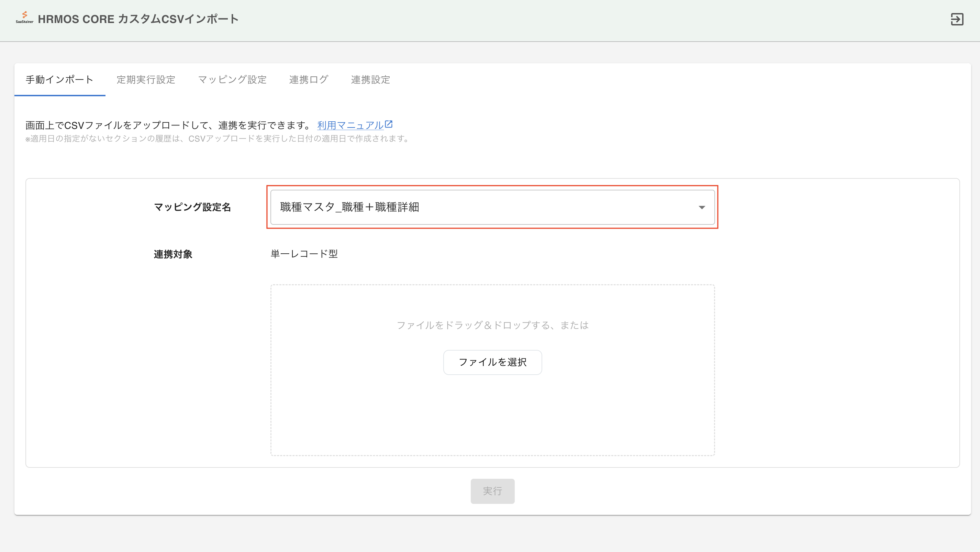Image resolution: width=980 pixels, height=552 pixels.
Task: Click the 単一レコード型 value text
Action: click(304, 254)
